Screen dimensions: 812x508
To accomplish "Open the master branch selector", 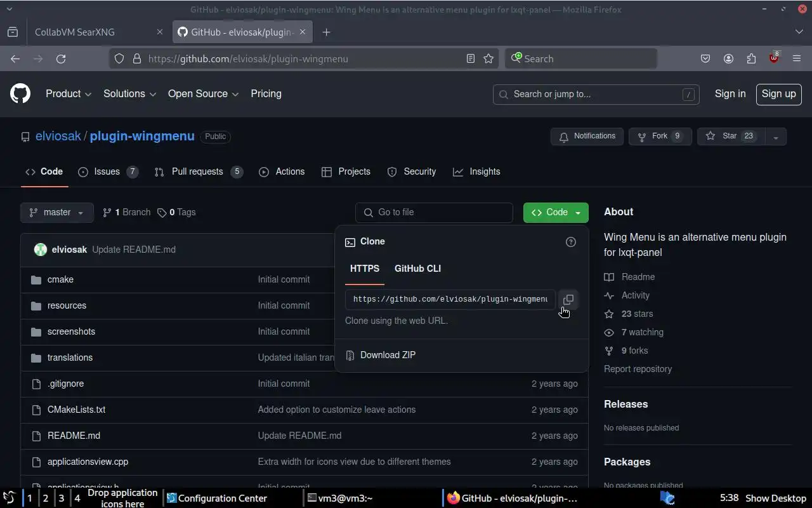I will [57, 212].
